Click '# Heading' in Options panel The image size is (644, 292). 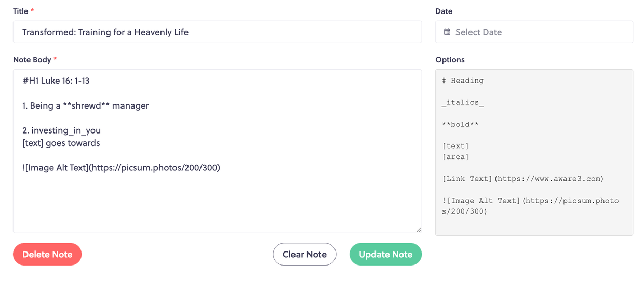coord(463,81)
